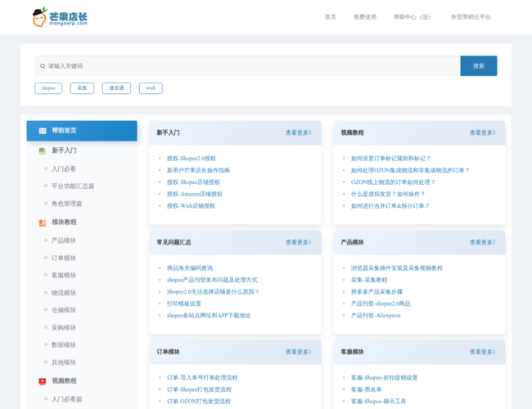
Task: Open 商品海关编码查询 article link
Action: 190,268
